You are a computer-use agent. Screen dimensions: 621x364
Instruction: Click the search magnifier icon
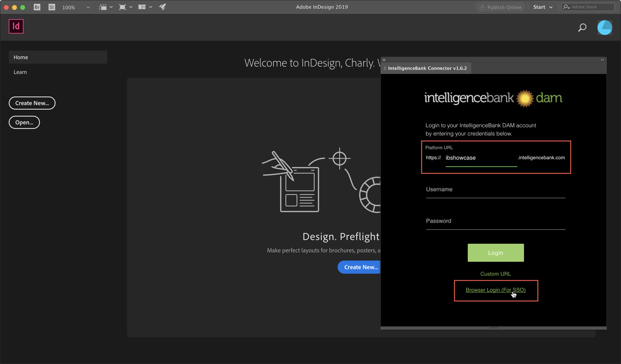pyautogui.click(x=582, y=27)
